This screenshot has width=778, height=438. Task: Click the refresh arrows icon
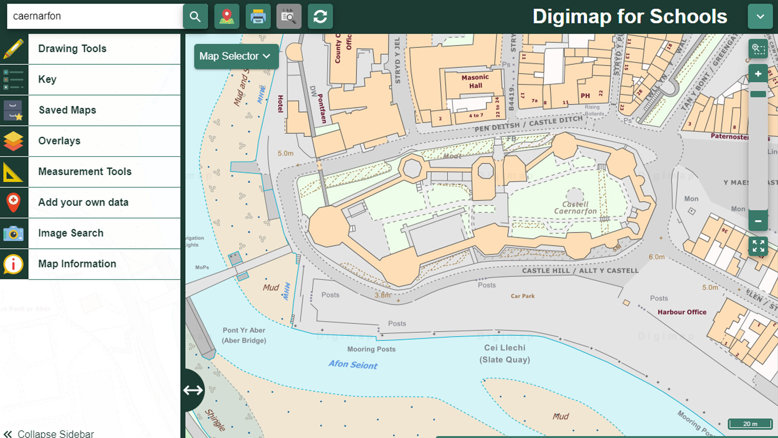320,16
